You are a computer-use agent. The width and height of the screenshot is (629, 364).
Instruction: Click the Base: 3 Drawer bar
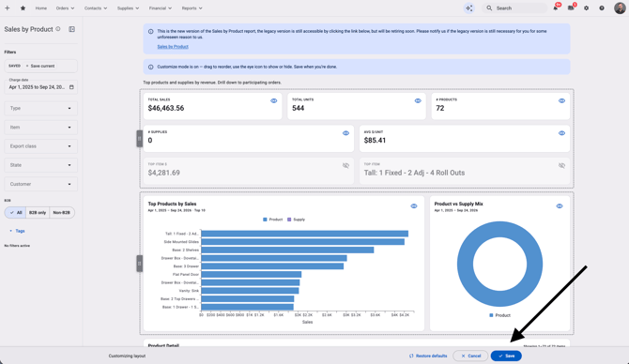click(x=272, y=266)
